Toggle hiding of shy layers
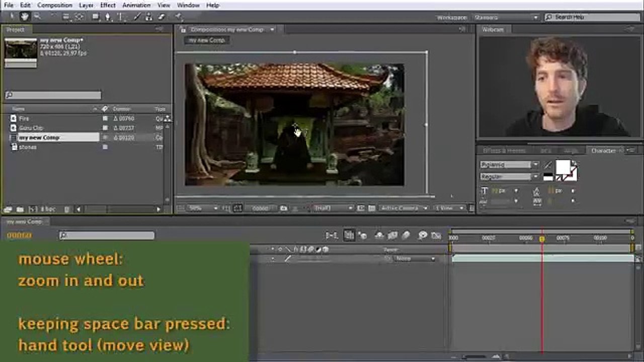This screenshot has width=644, height=362. [379, 235]
